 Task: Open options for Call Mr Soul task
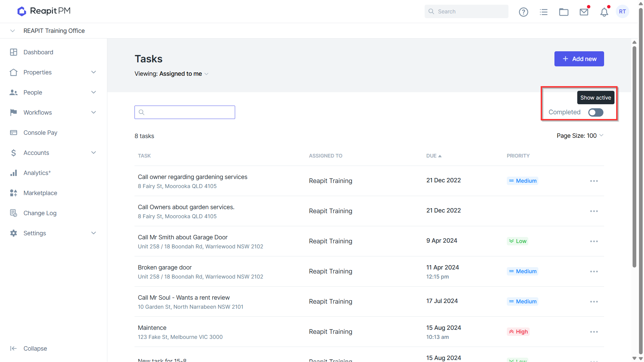pos(594,302)
